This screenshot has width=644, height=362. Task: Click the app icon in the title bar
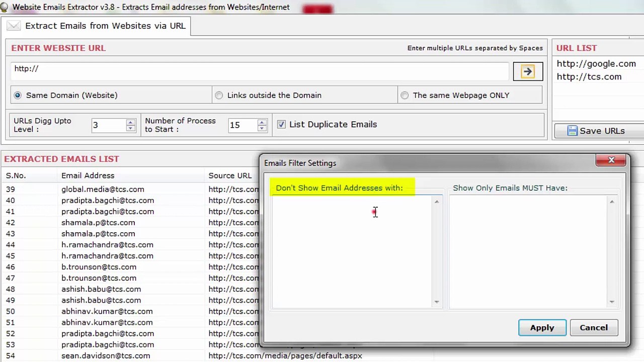[4, 7]
